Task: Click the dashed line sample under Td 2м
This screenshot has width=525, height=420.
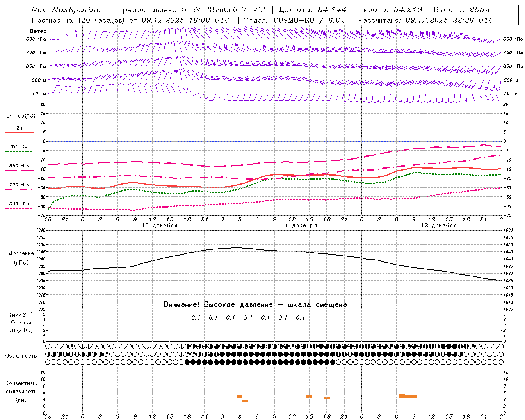Action: click(x=18, y=152)
